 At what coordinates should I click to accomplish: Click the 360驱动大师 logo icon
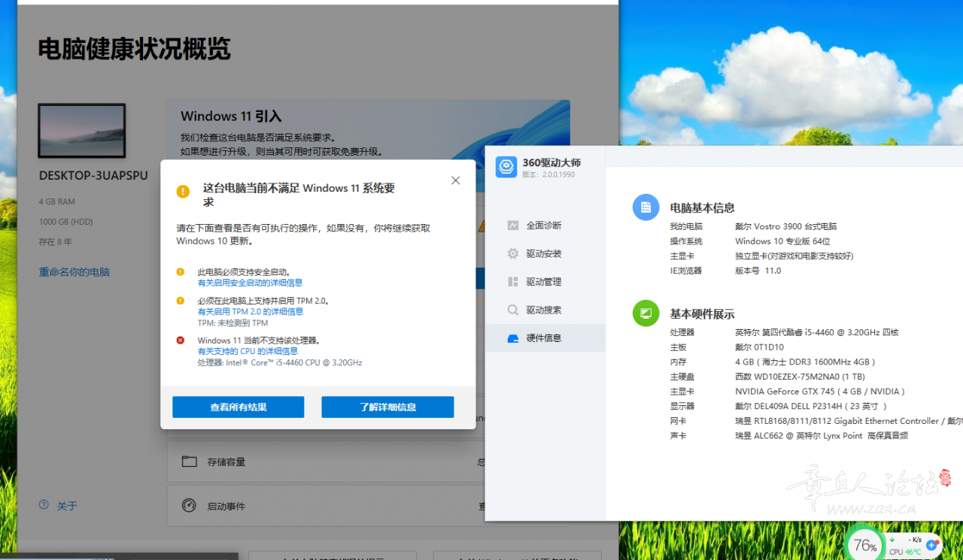[506, 167]
